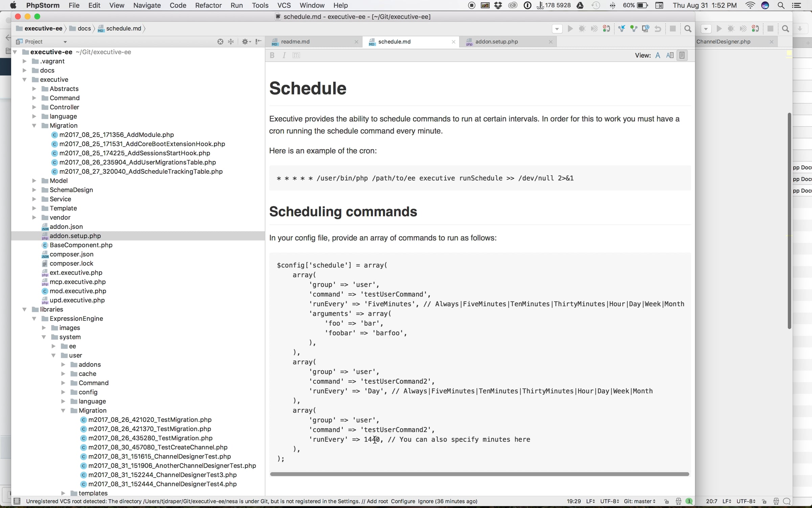Click Hector inspections icon in front status bar
Screen dimensions: 812x508
(x=678, y=501)
